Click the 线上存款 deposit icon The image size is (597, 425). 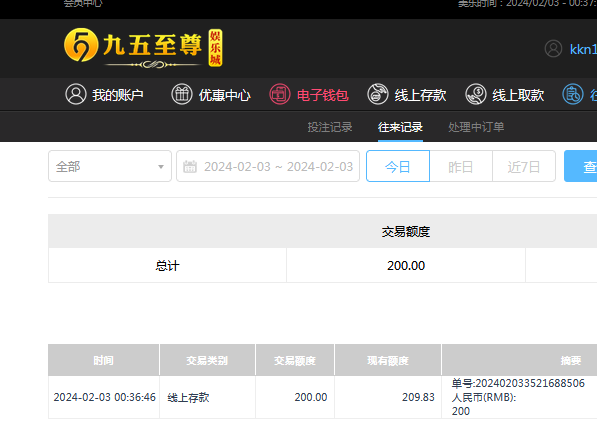coord(378,94)
